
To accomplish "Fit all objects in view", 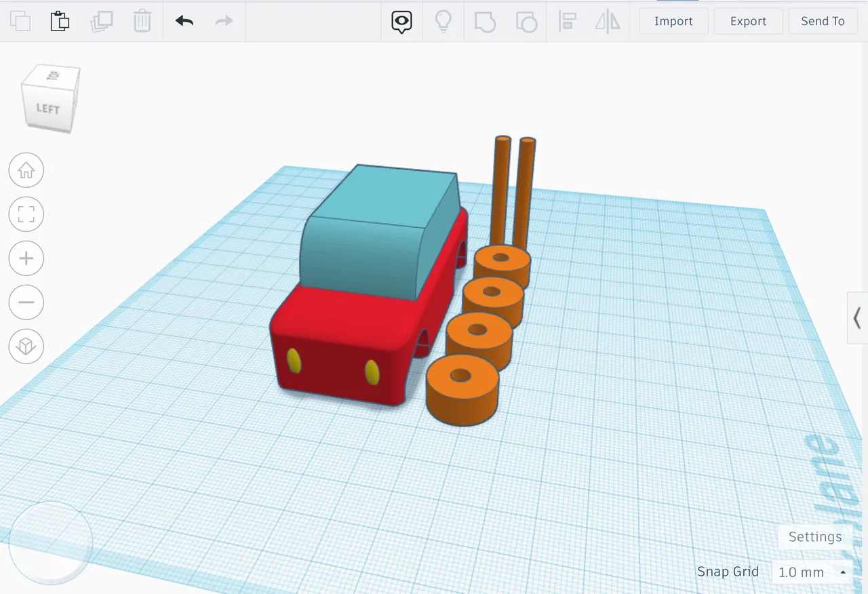I will [26, 214].
